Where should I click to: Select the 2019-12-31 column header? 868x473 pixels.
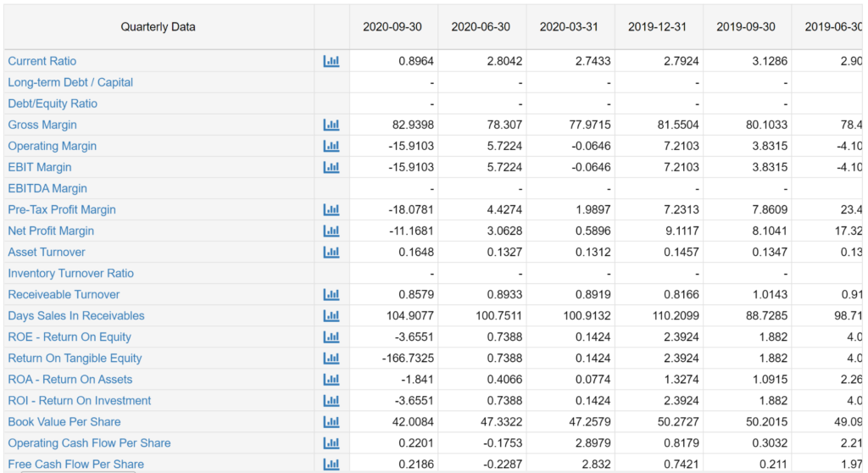click(658, 26)
